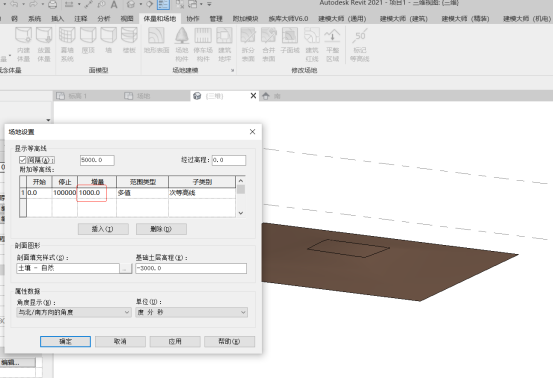Click the 确定 OK button
Screen dimensions: 553x379
pyautogui.click(x=65, y=341)
